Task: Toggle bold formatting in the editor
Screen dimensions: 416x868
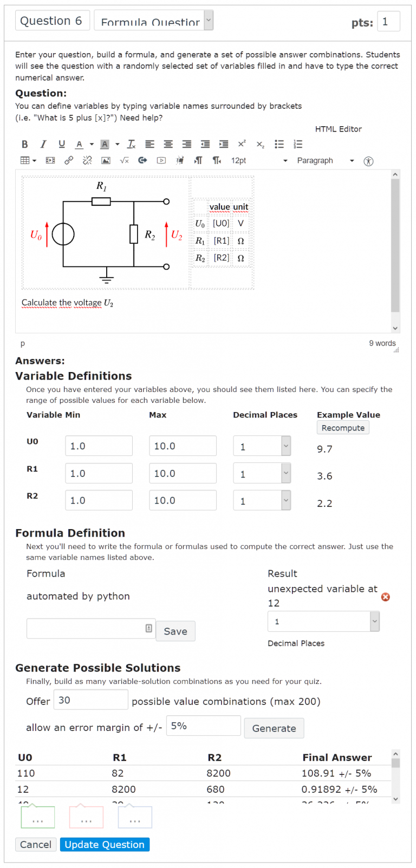Action: pyautogui.click(x=24, y=144)
